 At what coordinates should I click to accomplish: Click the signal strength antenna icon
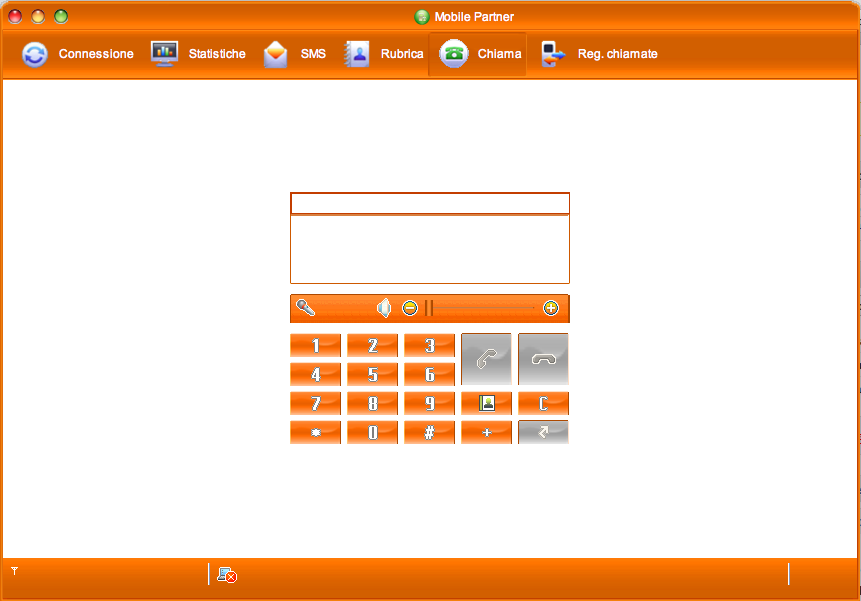pos(15,571)
